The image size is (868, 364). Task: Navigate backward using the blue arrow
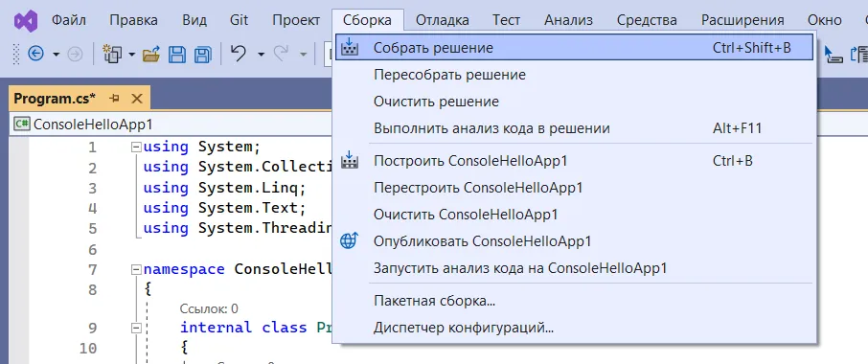[x=35, y=54]
